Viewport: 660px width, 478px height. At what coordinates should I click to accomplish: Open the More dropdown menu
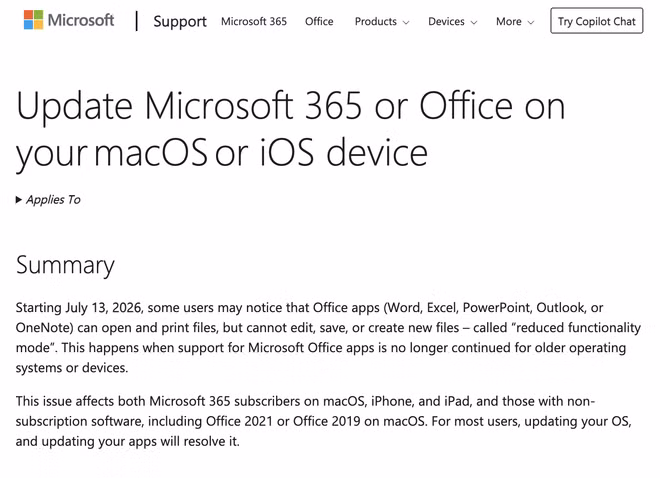[x=515, y=21]
